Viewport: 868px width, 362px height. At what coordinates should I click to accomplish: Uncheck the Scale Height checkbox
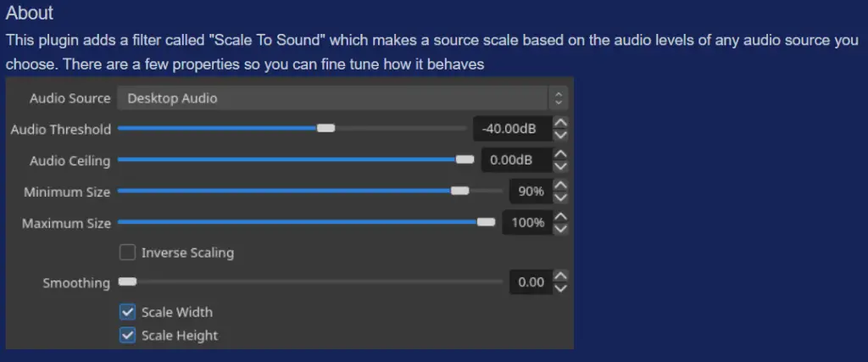[x=127, y=336]
